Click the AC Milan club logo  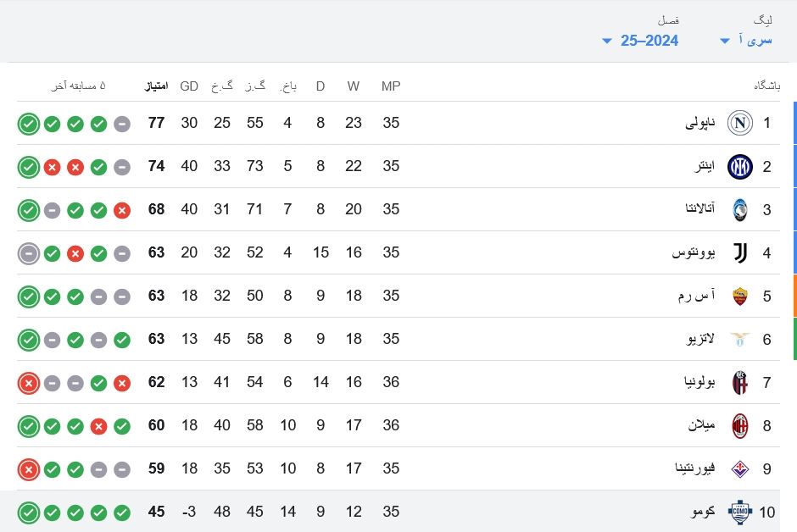(739, 425)
